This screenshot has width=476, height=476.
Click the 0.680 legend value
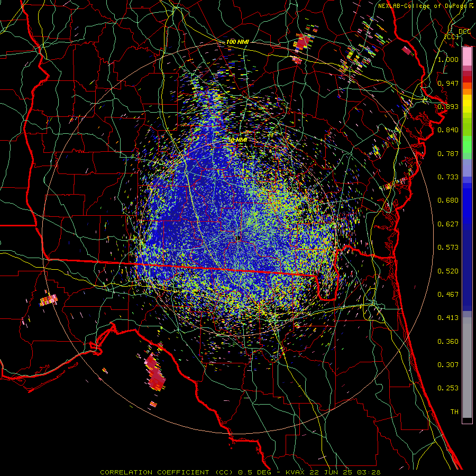[x=448, y=200]
